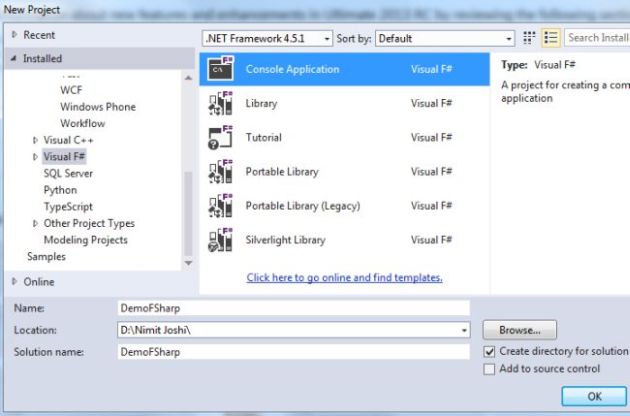Select the Console Application template icon

coord(220,69)
